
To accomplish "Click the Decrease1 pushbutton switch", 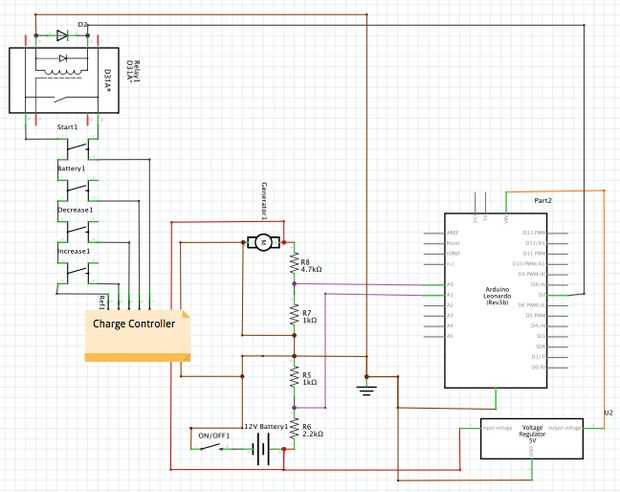I will 78,232.
